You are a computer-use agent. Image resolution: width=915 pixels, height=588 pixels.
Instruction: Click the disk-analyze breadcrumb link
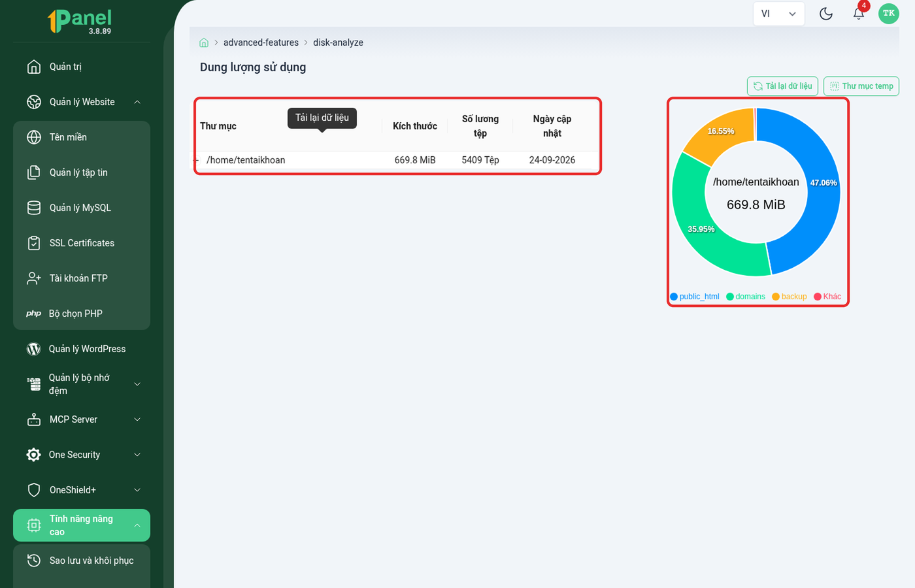click(x=338, y=42)
